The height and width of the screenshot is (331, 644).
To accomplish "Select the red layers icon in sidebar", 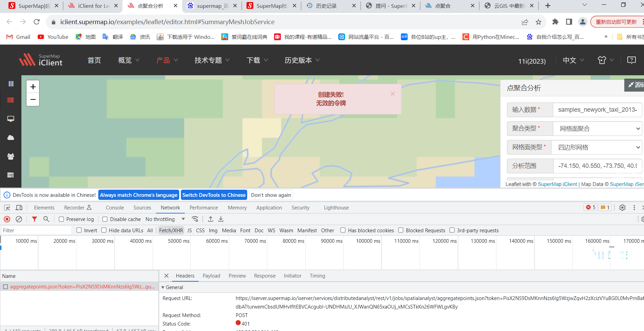I will pyautogui.click(x=11, y=100).
